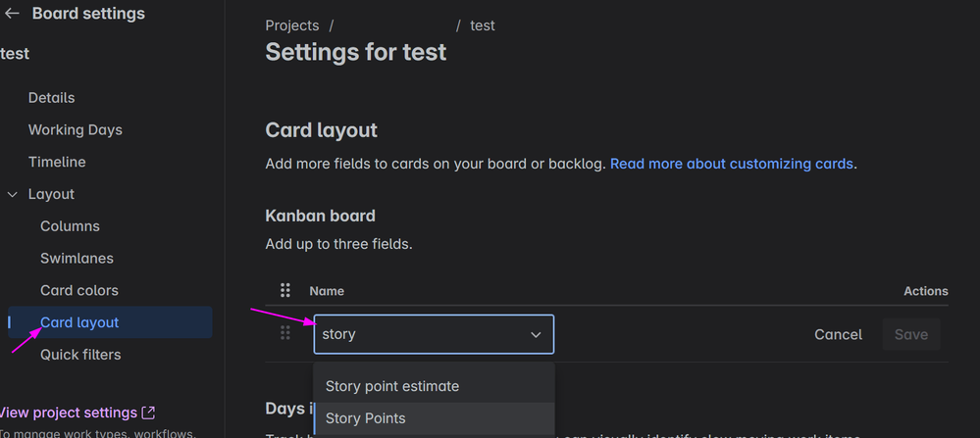Click drag handle beside the story field row
Viewport: 980px width, 438px height.
pos(285,334)
